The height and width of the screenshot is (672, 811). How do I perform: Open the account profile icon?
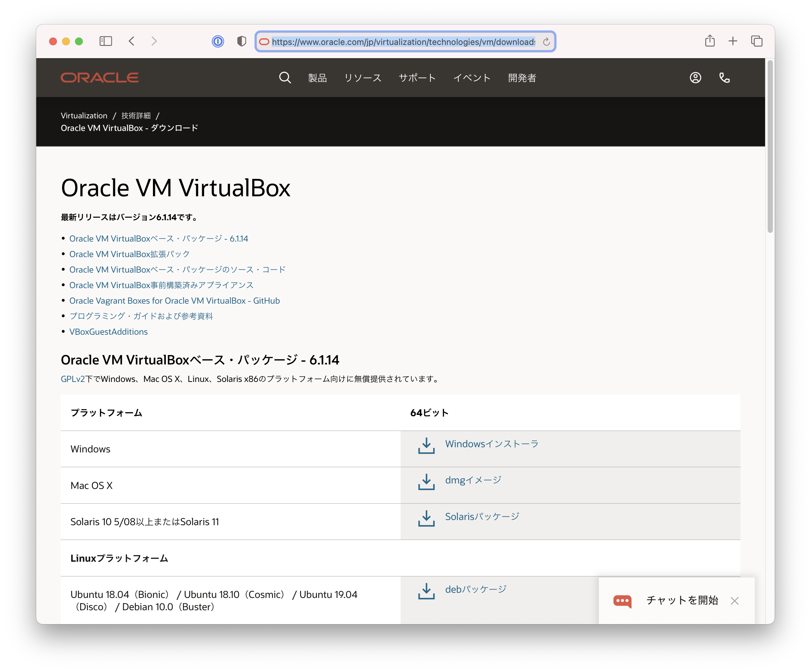(x=695, y=78)
